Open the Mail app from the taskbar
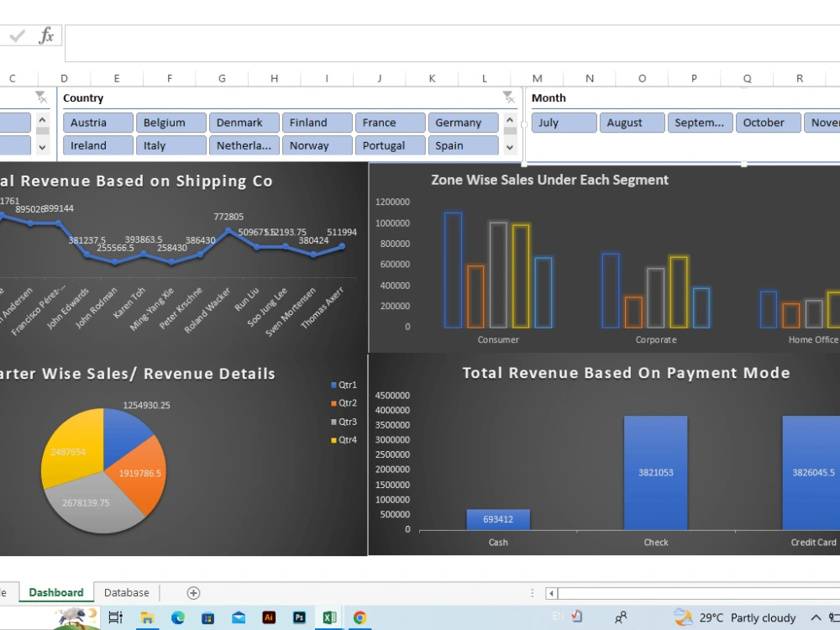840x630 pixels. 239,617
